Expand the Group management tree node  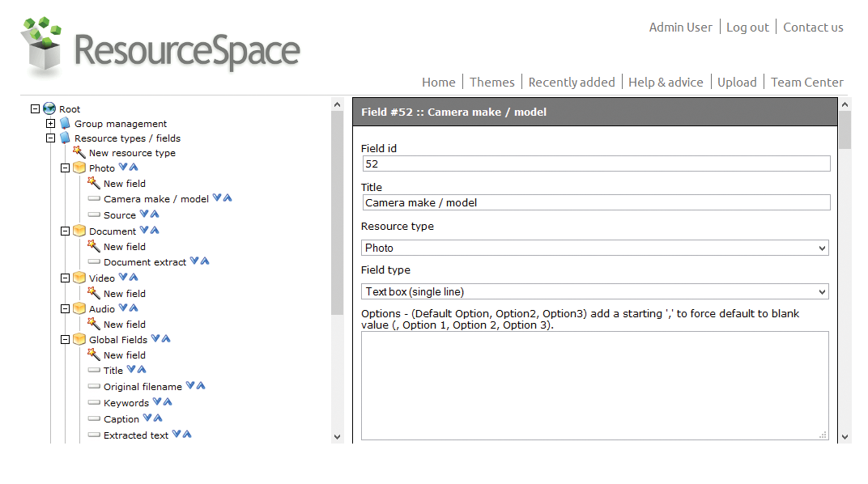[50, 123]
